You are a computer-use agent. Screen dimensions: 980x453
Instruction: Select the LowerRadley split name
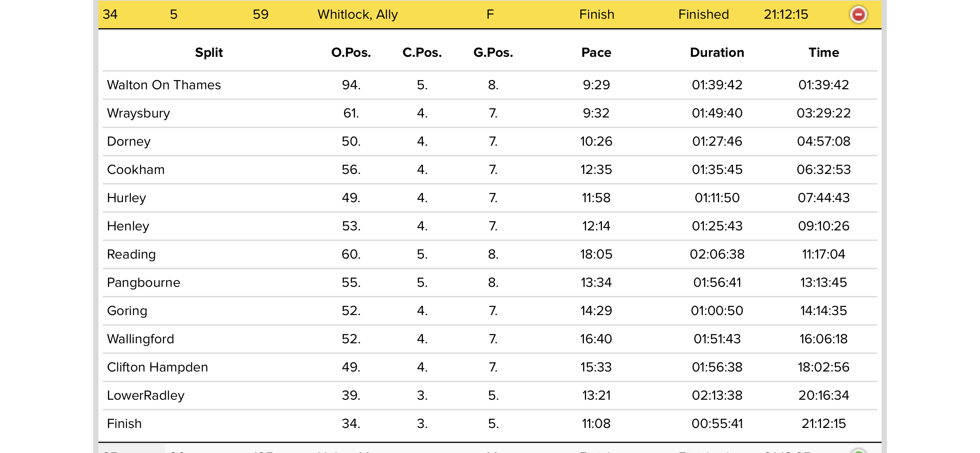click(145, 395)
